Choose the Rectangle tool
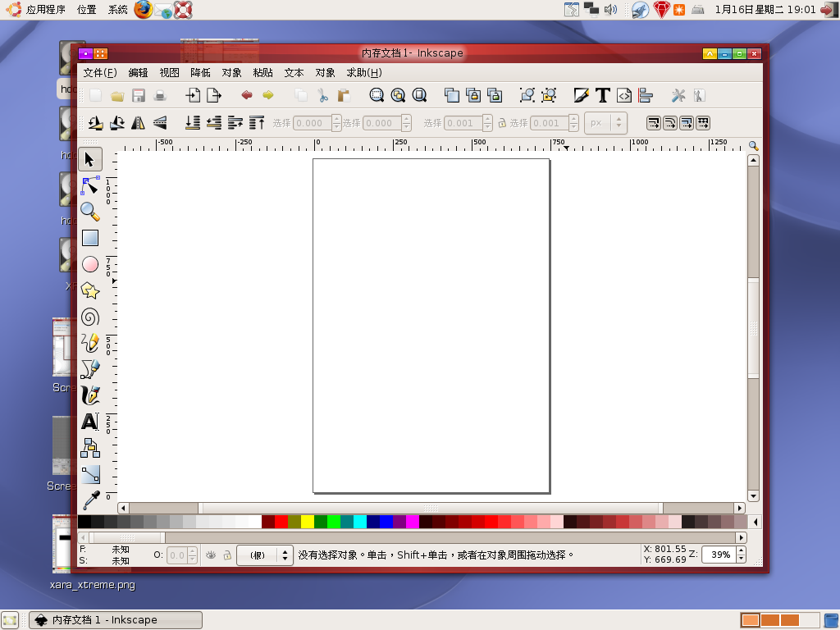 point(90,238)
